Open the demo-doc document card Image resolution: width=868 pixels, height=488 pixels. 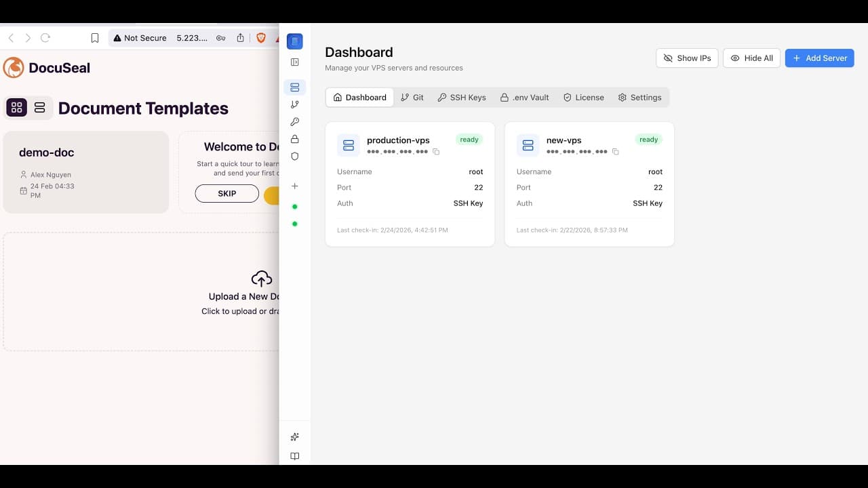pos(86,171)
